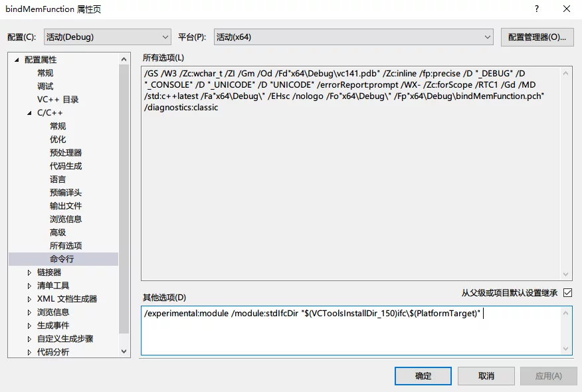
Task: Select 代码生成 in the tree
Action: [x=66, y=166]
